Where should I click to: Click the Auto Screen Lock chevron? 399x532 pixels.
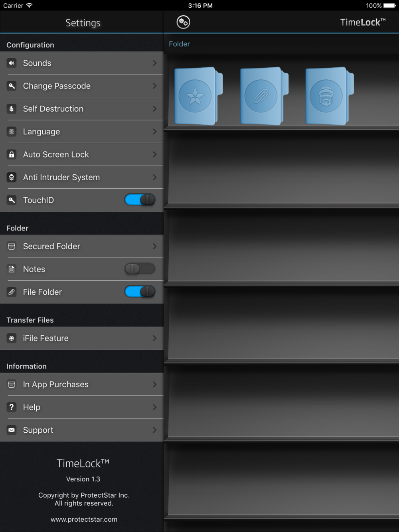(154, 154)
